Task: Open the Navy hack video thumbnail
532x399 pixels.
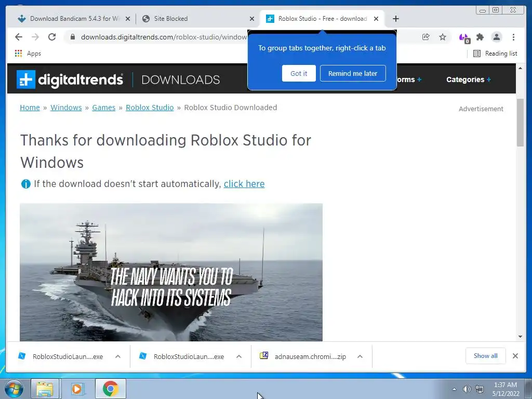Action: point(171,272)
